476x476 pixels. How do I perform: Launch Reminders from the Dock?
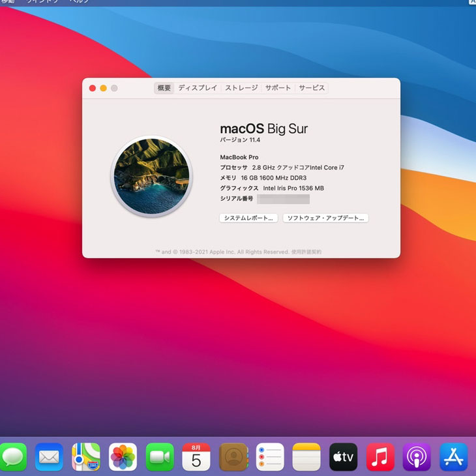tap(270, 456)
